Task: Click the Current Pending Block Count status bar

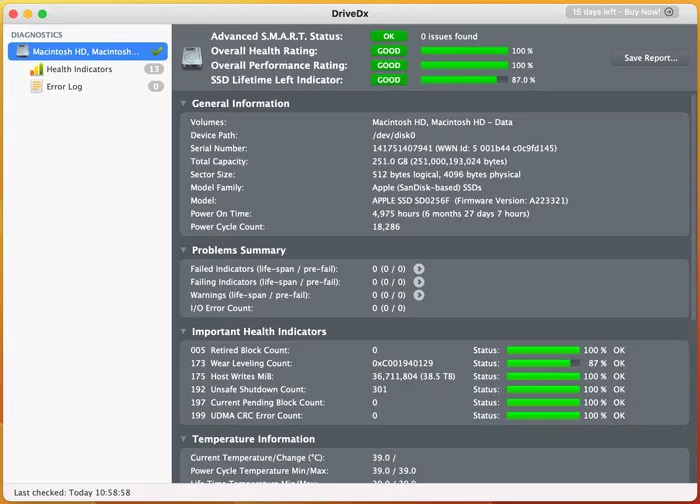Action: click(x=543, y=403)
